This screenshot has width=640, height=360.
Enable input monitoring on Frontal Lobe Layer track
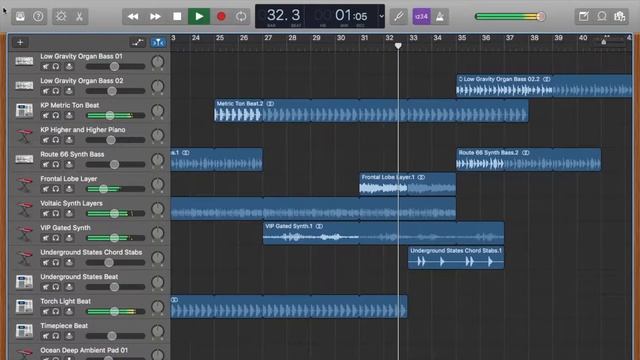pos(69,189)
